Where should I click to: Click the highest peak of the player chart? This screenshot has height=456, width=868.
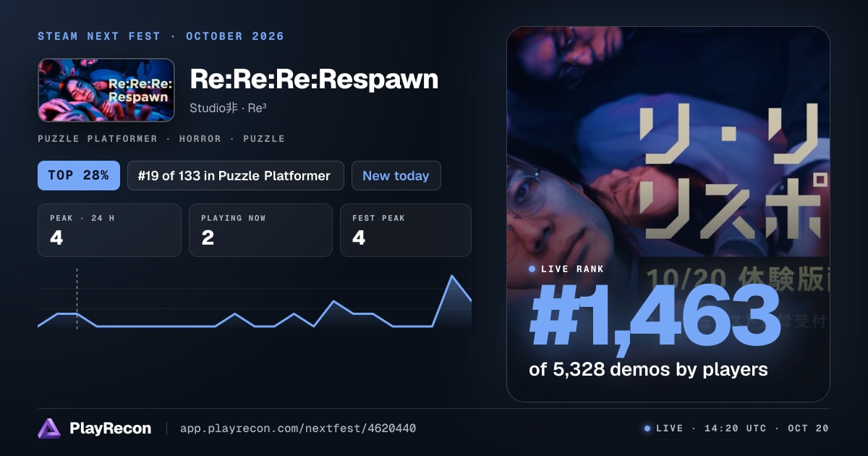(452, 276)
